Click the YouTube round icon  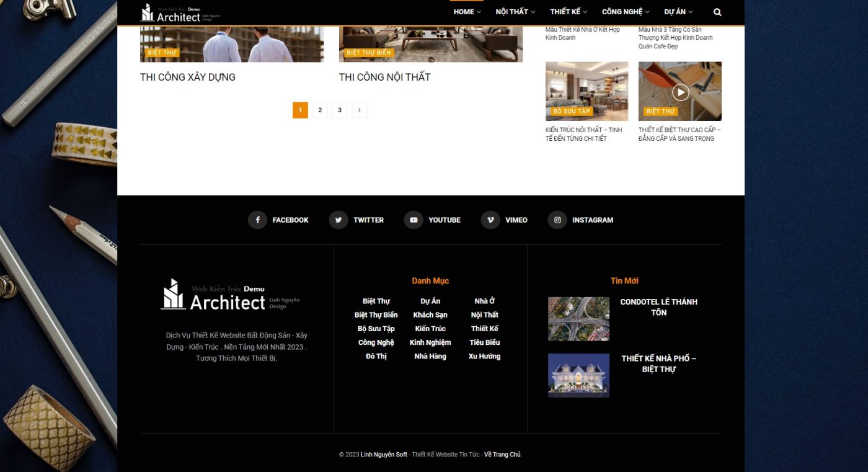coord(414,220)
